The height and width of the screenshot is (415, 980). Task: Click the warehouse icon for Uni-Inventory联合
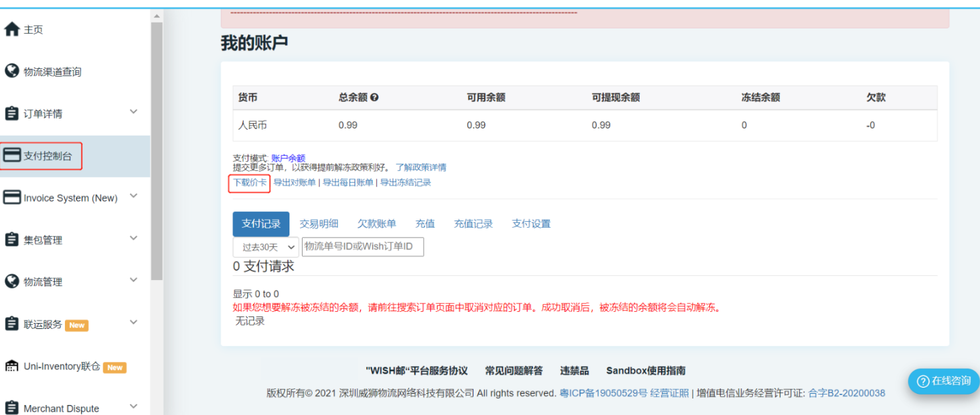(12, 366)
